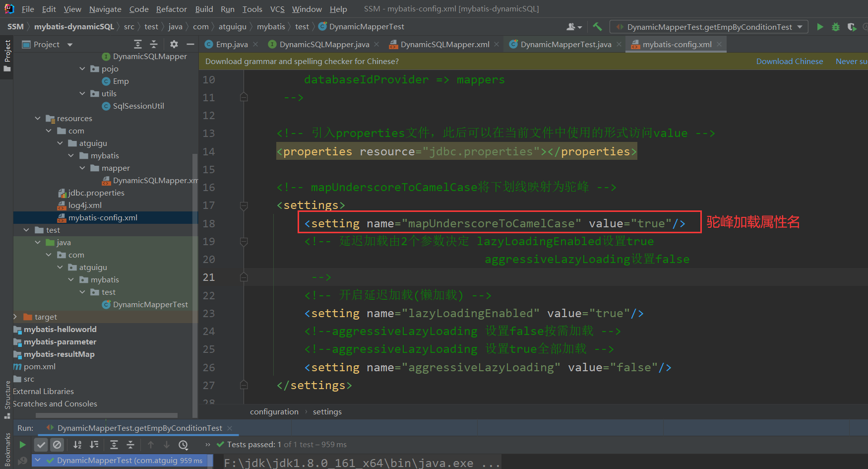Open run configuration dropdown DynamicMapperTest.getEmpByConditionTest
The width and height of the screenshot is (868, 469).
click(709, 27)
